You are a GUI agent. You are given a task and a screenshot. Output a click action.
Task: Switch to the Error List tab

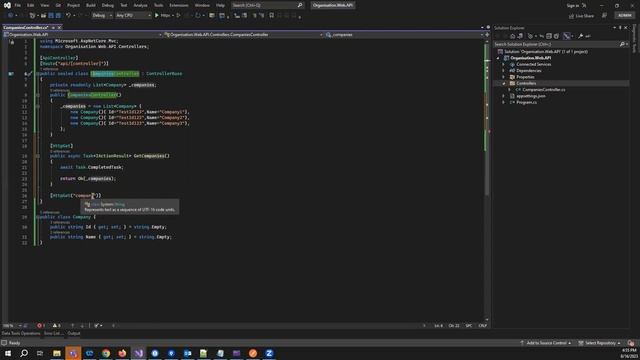point(53,333)
